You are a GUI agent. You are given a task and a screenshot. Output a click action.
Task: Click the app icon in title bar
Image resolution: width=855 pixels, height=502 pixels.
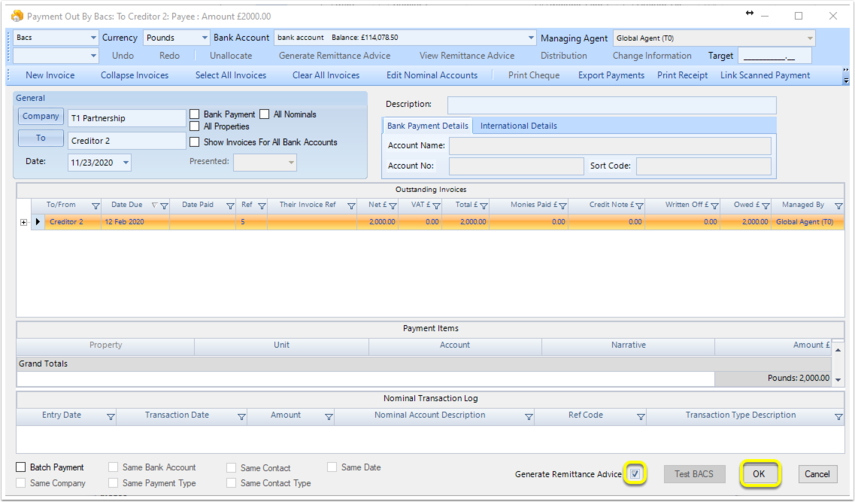(x=17, y=16)
